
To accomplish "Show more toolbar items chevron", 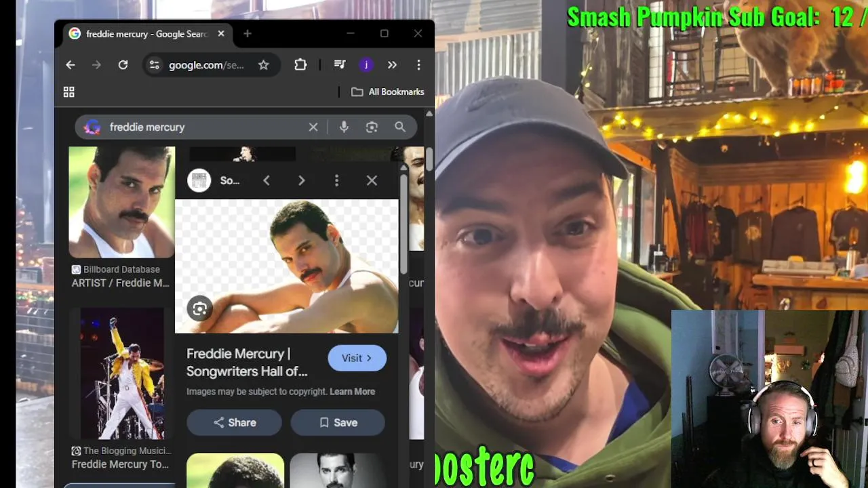I will tap(392, 65).
